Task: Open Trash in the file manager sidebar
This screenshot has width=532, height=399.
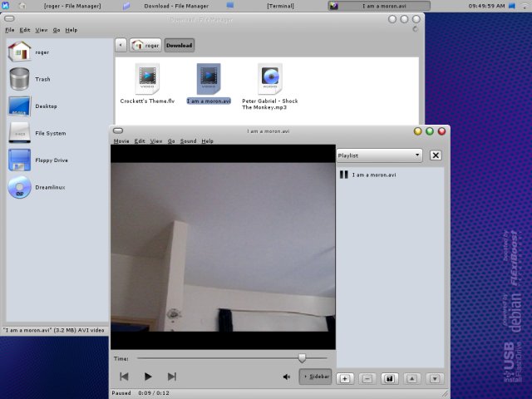Action: 30,79
